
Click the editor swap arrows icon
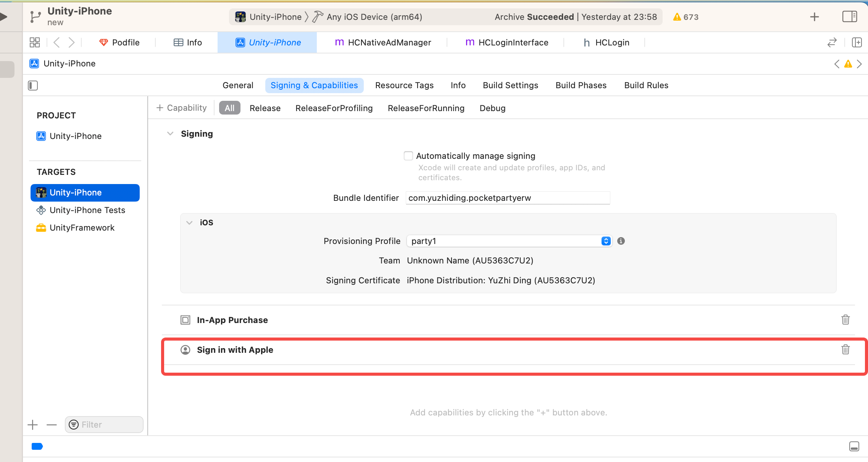[x=832, y=42]
